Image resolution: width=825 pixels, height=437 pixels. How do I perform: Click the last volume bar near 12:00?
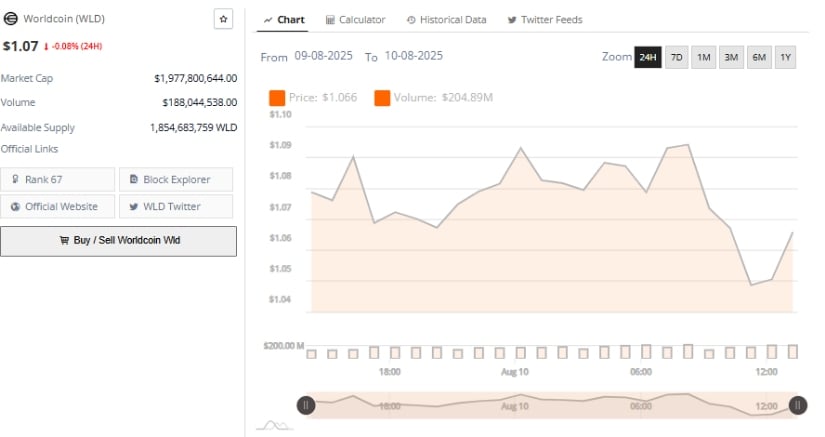click(792, 351)
